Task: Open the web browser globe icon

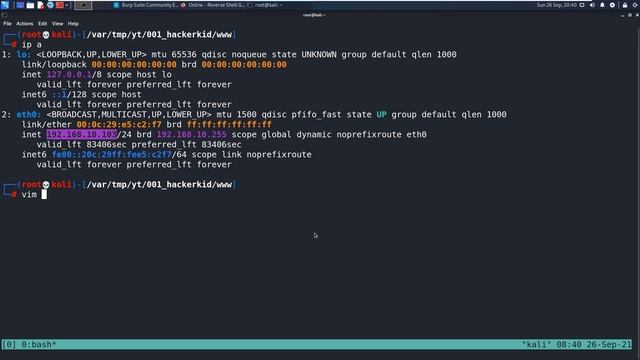Action: [50, 5]
